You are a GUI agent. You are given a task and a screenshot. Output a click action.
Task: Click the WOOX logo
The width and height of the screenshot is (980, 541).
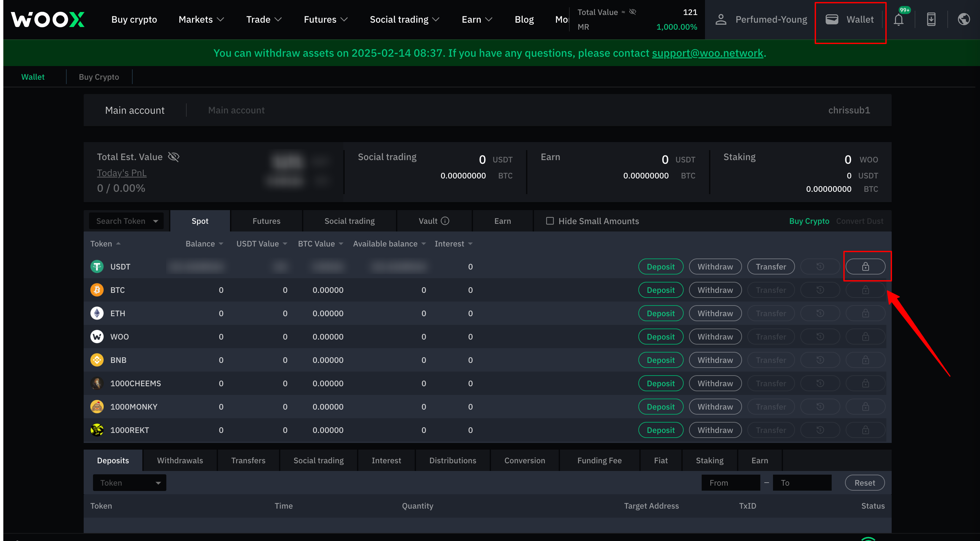pos(48,19)
